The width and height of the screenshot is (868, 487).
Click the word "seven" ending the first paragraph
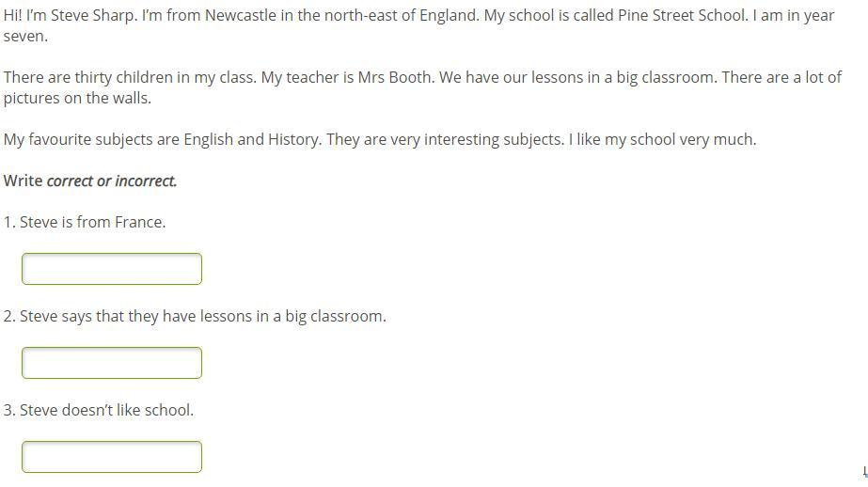click(x=24, y=36)
